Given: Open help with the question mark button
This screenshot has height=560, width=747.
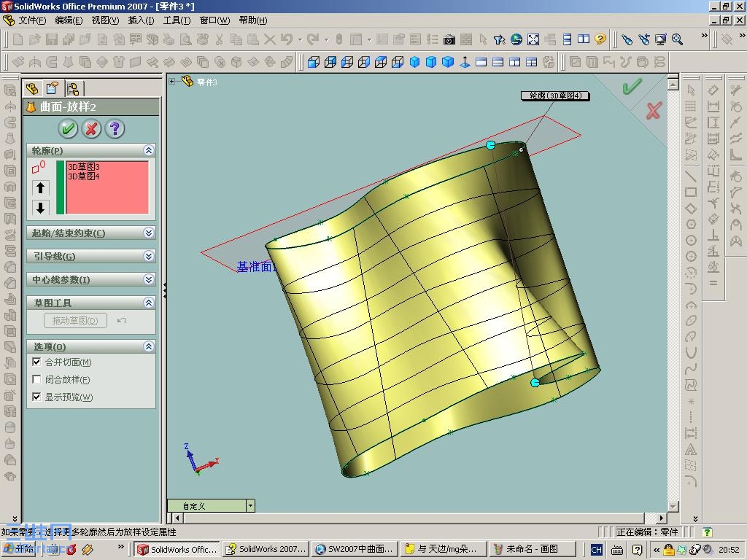Looking at the screenshot, I should point(115,129).
